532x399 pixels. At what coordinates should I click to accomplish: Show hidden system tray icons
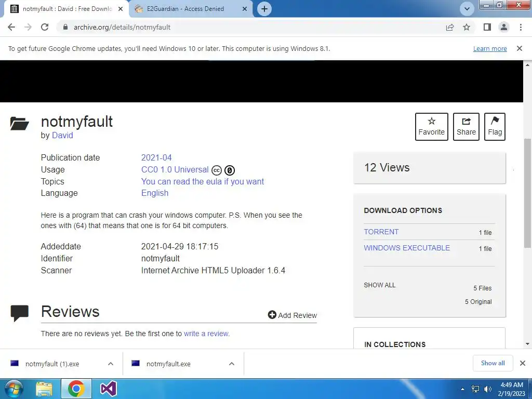pyautogui.click(x=463, y=389)
